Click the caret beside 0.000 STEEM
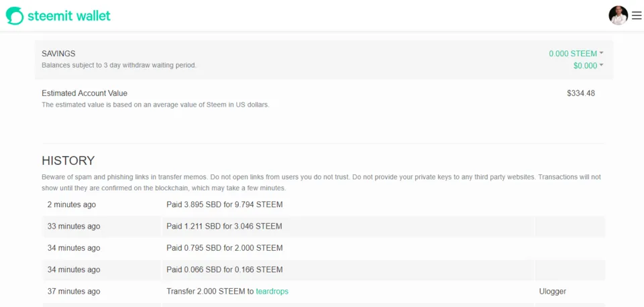The width and height of the screenshot is (644, 307). point(601,53)
